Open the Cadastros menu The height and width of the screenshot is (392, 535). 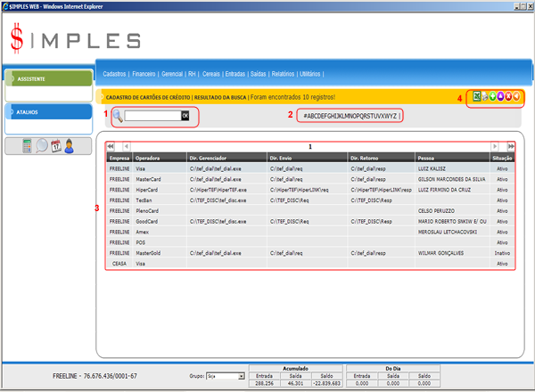114,72
